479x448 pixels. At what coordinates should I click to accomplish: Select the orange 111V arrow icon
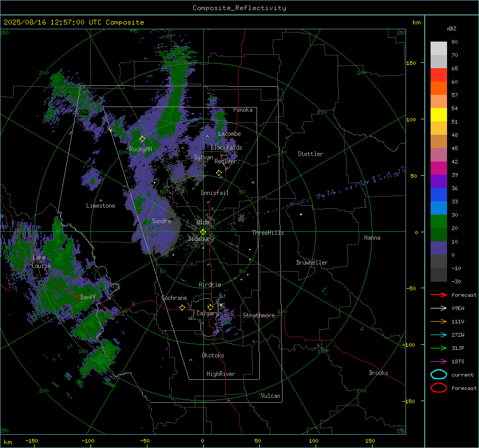pos(439,321)
